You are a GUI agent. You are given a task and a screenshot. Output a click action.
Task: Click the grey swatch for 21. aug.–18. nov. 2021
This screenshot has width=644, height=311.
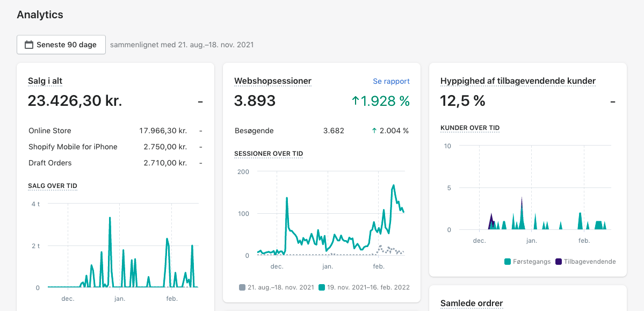pyautogui.click(x=242, y=287)
